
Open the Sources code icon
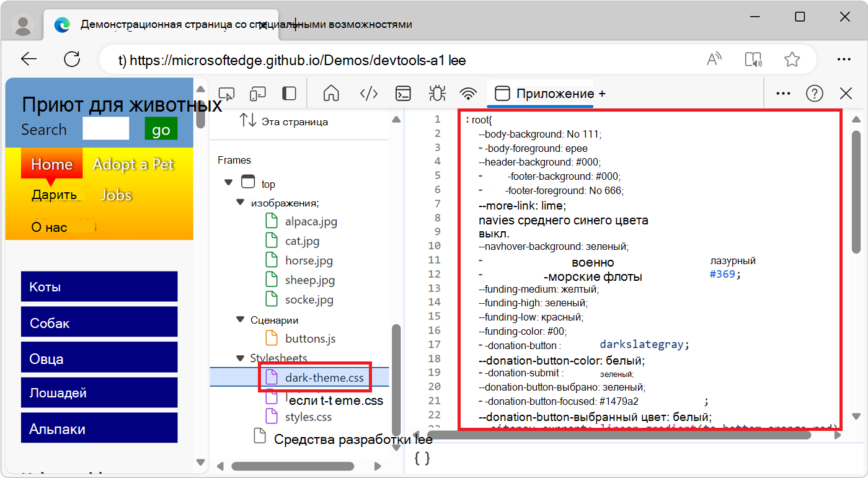pos(368,93)
